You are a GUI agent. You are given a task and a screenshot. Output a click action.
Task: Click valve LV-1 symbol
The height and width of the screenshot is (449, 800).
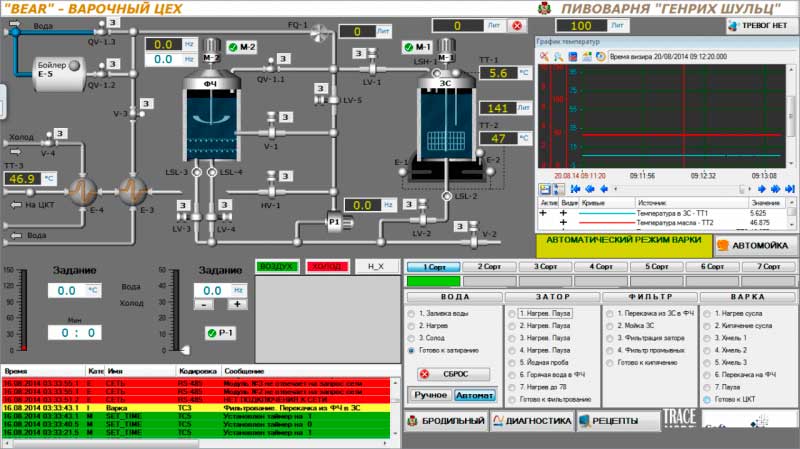click(372, 65)
